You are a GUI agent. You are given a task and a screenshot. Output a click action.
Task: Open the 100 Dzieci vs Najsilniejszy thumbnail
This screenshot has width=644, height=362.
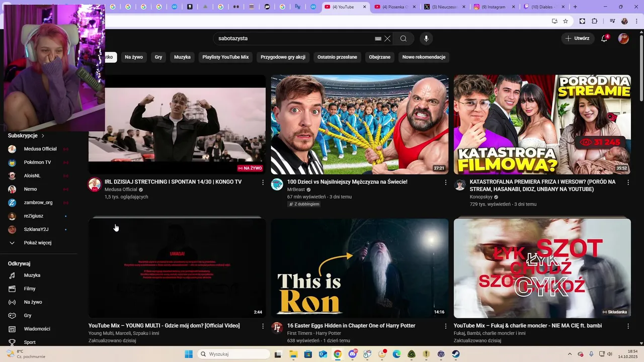point(360,125)
